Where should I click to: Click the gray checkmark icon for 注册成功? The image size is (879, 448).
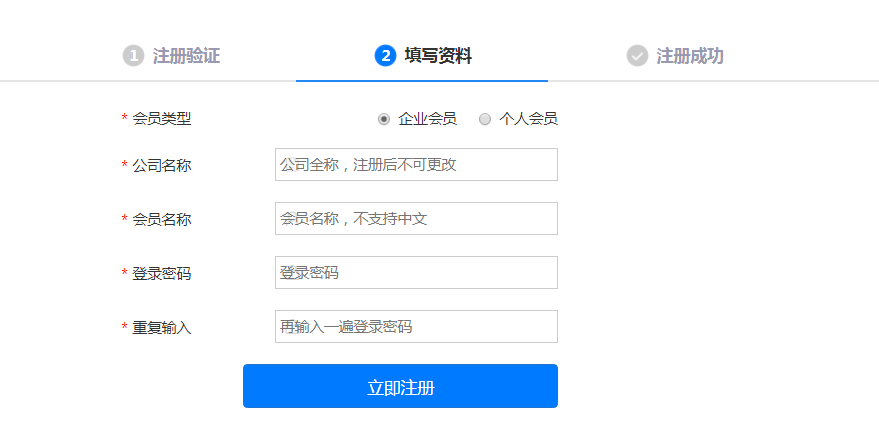click(x=637, y=55)
